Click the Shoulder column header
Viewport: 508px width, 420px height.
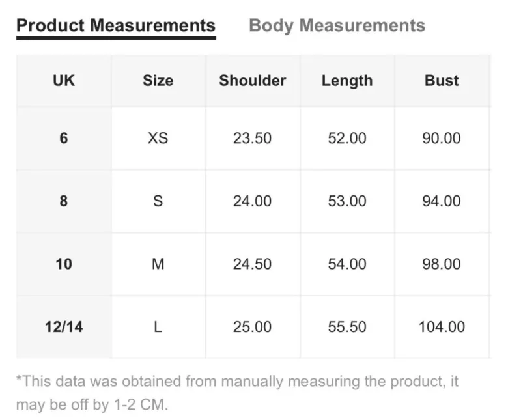(252, 81)
